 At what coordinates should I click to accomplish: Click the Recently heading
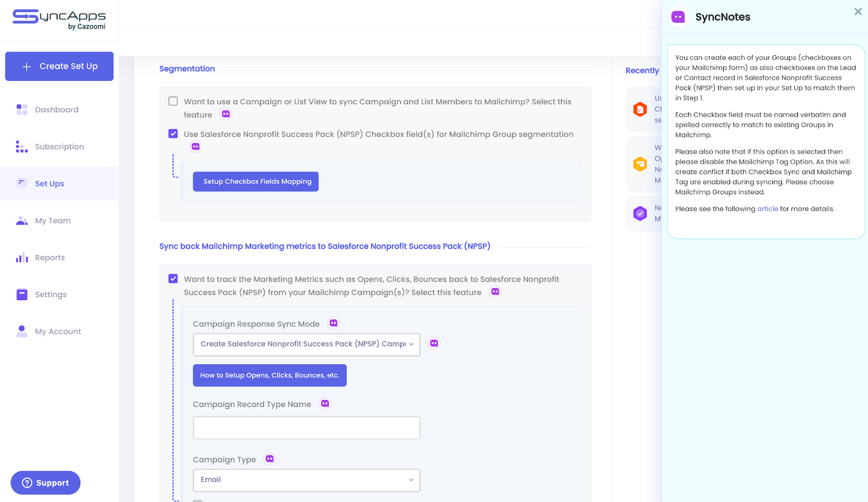642,71
